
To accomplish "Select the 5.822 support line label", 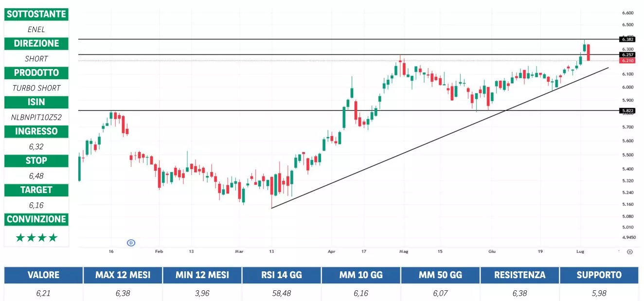I will (627, 110).
